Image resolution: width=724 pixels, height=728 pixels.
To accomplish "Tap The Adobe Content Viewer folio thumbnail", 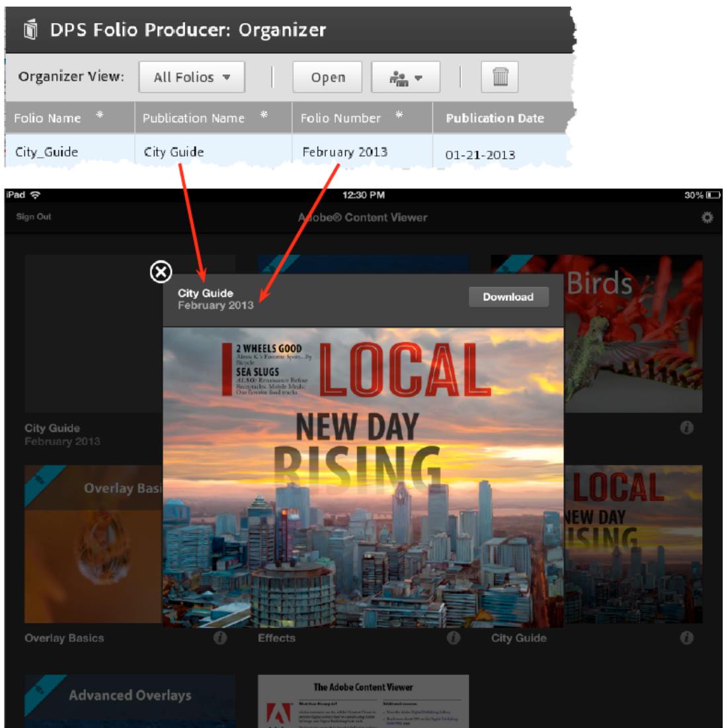I will click(x=363, y=701).
